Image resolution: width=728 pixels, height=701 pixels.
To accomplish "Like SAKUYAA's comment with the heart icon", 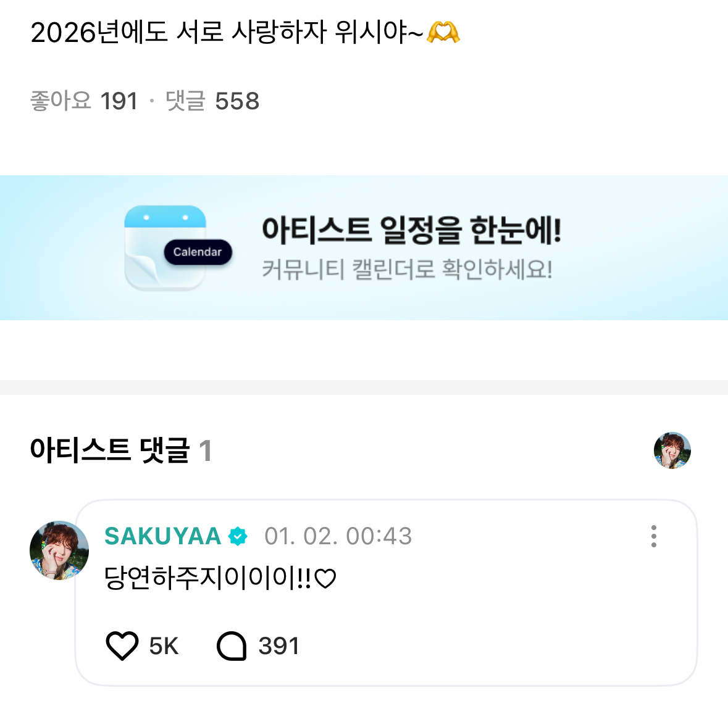I will click(x=122, y=646).
